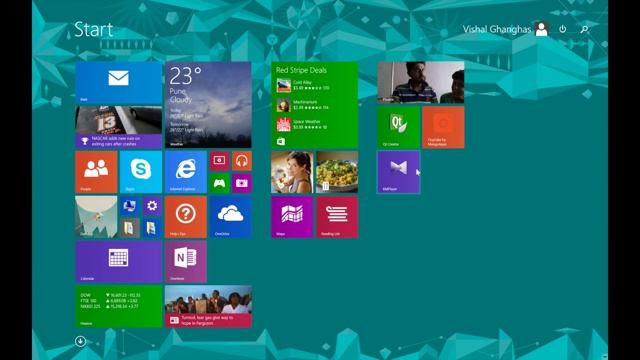Open the Finance stock tile
The height and width of the screenshot is (360, 640).
118,307
